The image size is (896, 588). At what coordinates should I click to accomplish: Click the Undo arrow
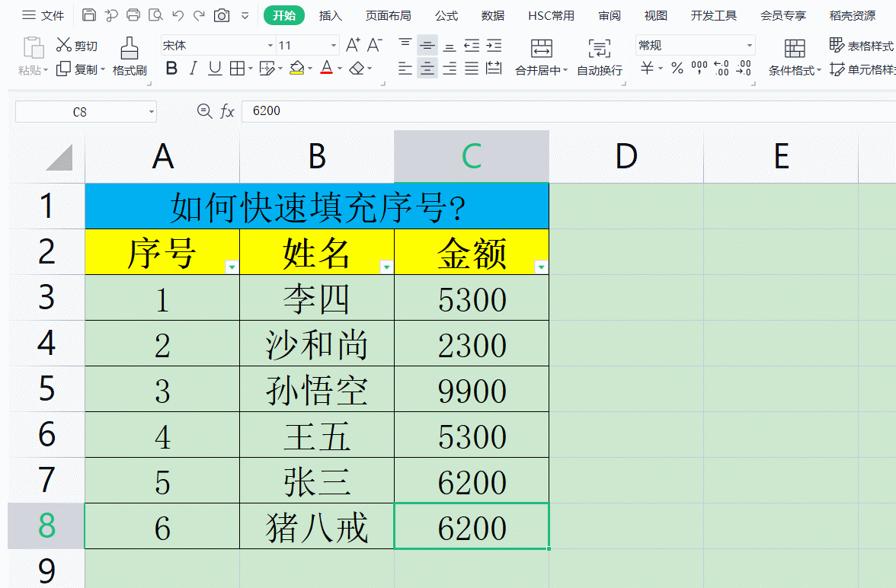click(x=178, y=15)
